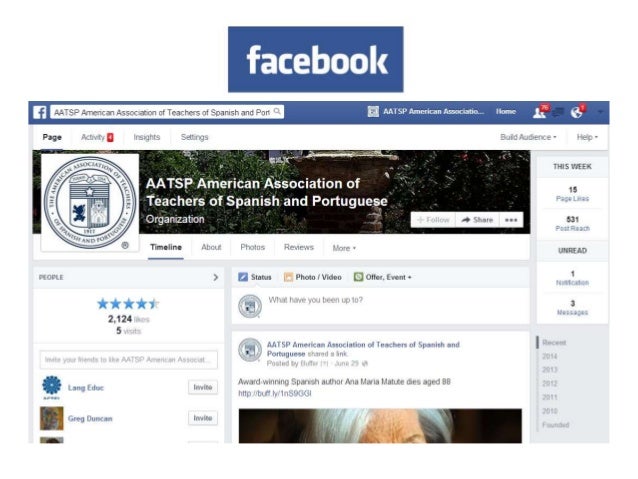This screenshot has width=638, height=479.
Task: Click the invite friends input field
Action: click(129, 360)
